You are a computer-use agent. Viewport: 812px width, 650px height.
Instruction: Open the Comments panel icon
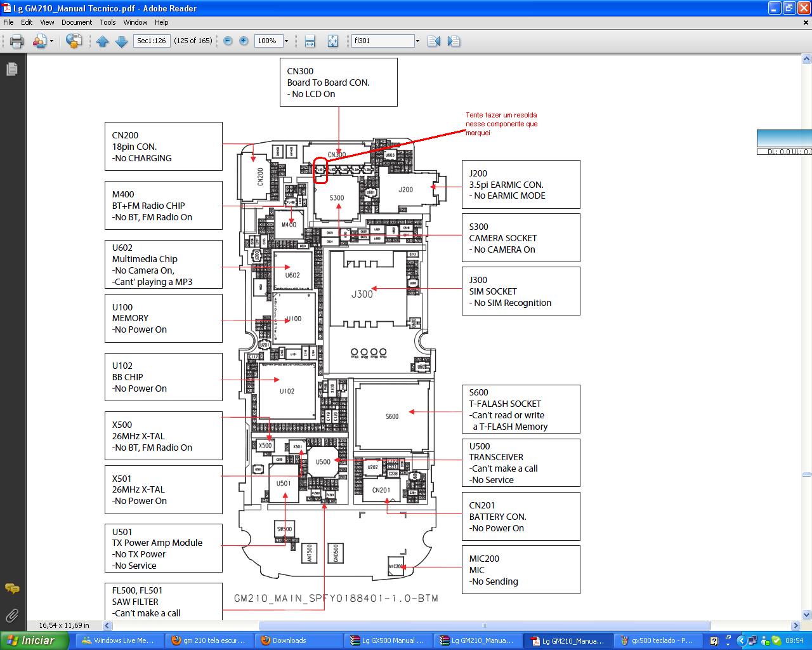tap(11, 589)
